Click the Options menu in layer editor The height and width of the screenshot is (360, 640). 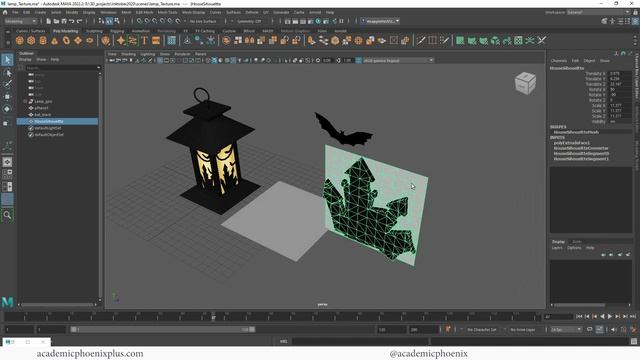574,248
